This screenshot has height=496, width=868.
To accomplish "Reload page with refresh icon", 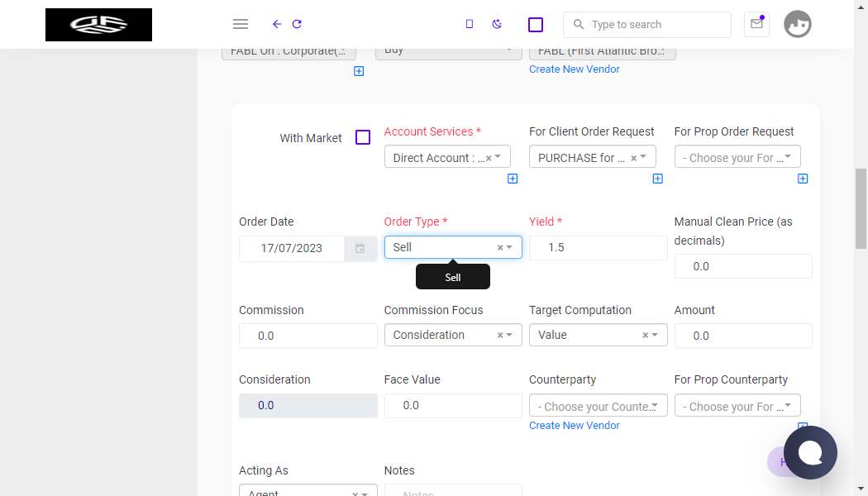I will pyautogui.click(x=297, y=24).
